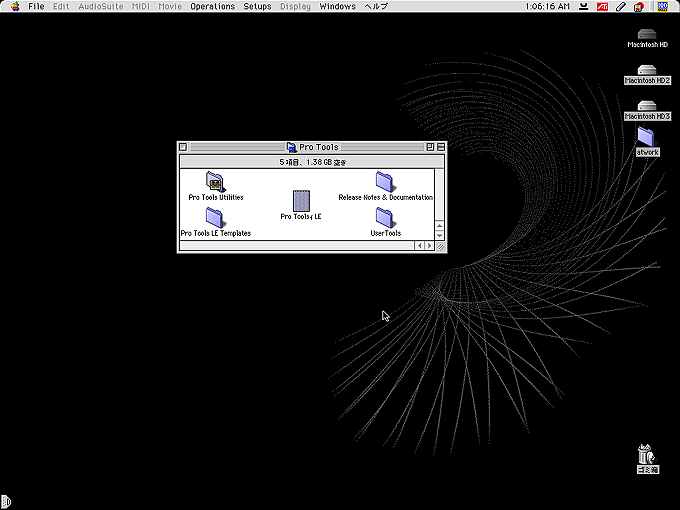
Task: Click the horizontal scroll left arrow
Action: click(419, 246)
